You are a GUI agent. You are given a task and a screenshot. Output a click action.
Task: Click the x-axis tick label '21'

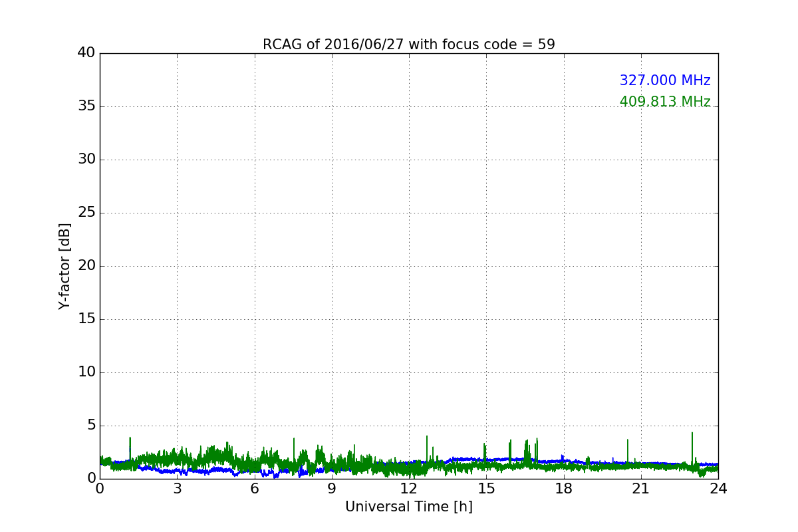[x=641, y=489]
